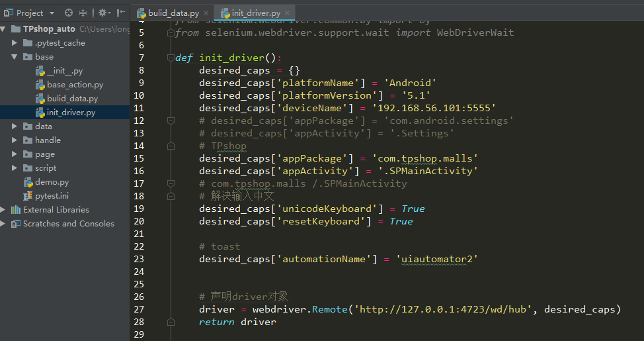Click the platformVersion value '5.1'

click(x=416, y=95)
